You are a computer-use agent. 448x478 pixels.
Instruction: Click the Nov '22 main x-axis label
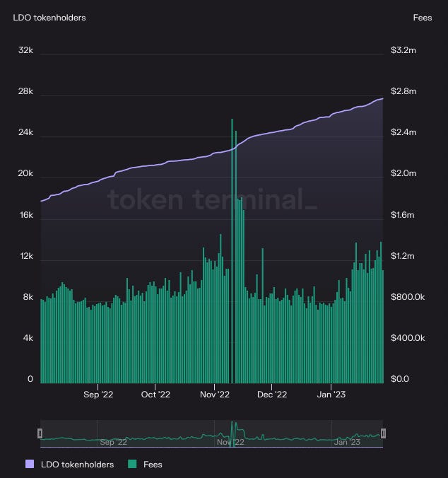[214, 395]
